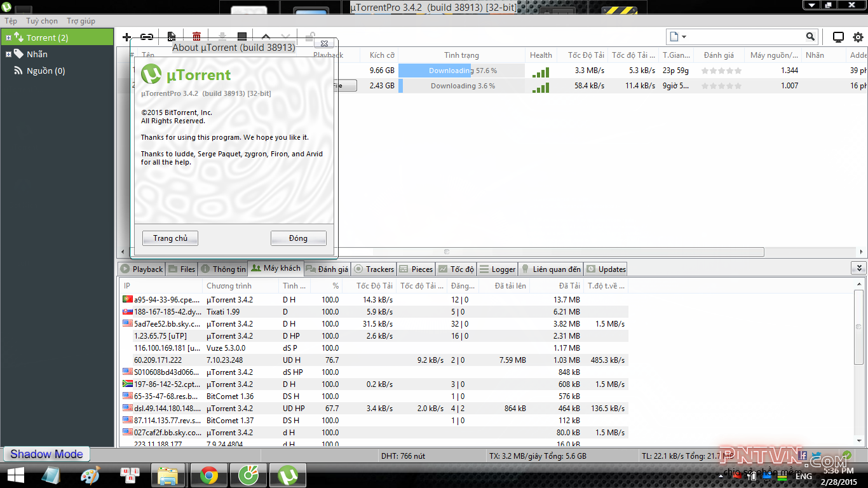Click inside the search input field

(x=747, y=37)
